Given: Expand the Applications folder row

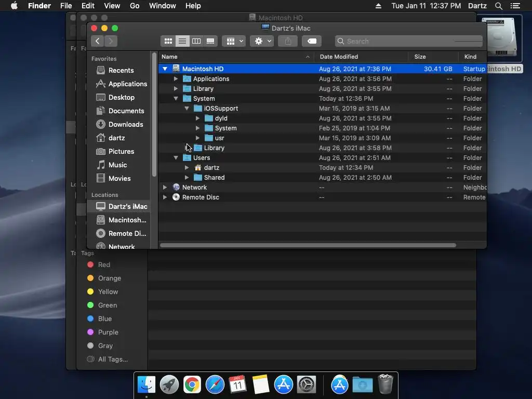Looking at the screenshot, I should [x=176, y=79].
